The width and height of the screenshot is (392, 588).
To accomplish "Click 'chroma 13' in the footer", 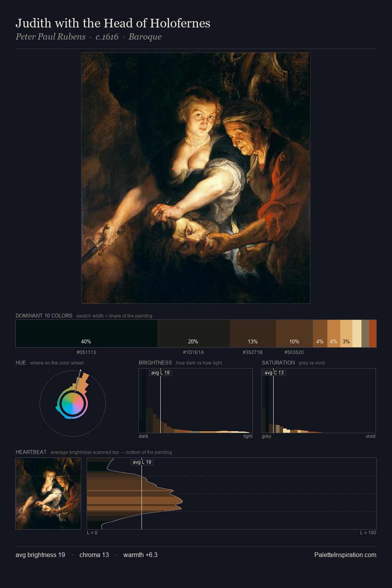I will coord(94,555).
